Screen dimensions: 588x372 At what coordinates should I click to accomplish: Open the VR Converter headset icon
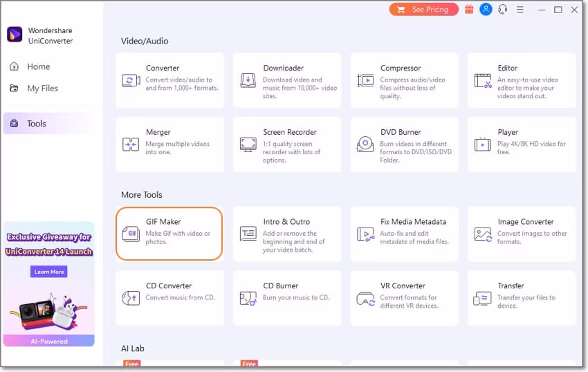365,299
